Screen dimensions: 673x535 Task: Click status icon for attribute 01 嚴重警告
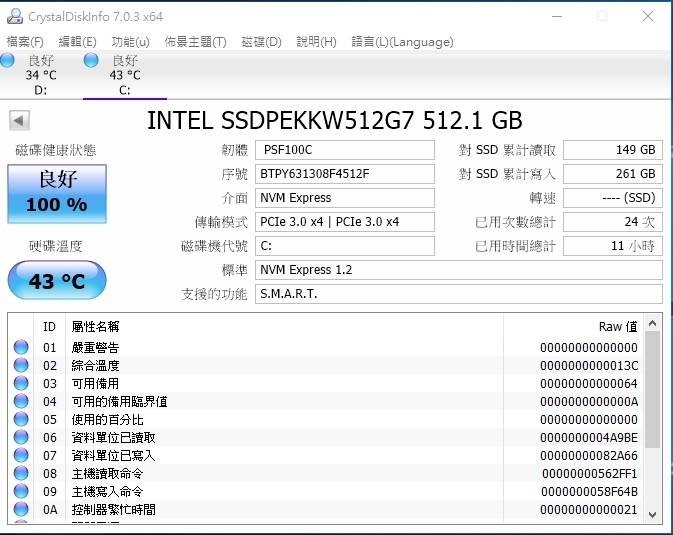pyautogui.click(x=21, y=347)
